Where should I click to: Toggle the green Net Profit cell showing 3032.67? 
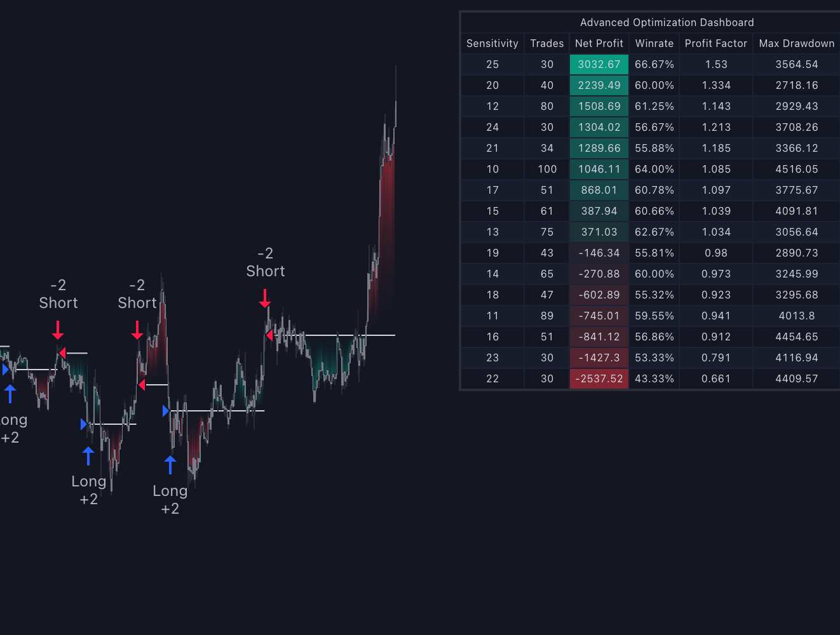(599, 64)
